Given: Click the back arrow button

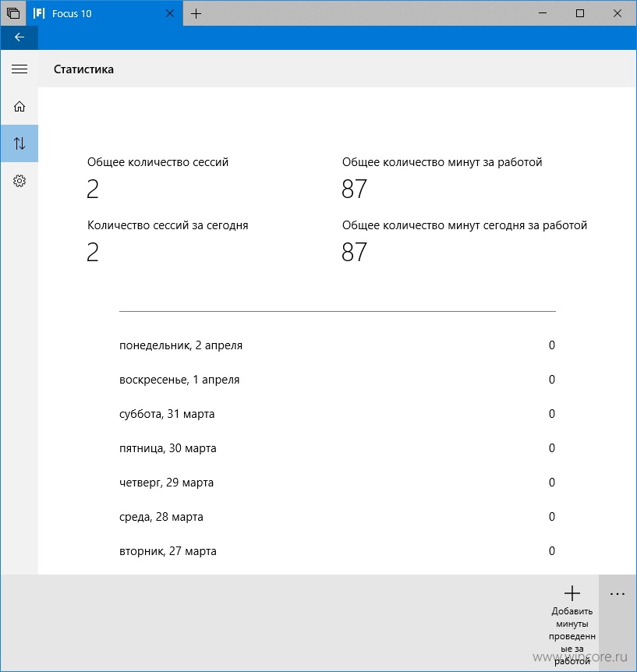Looking at the screenshot, I should coord(19,37).
